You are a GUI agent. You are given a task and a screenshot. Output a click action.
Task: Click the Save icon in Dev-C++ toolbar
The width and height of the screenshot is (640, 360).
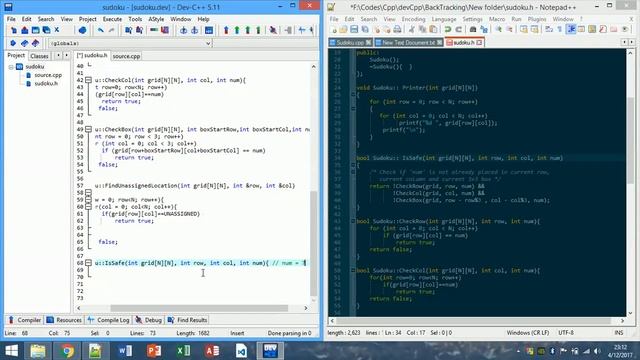pyautogui.click(x=36, y=30)
